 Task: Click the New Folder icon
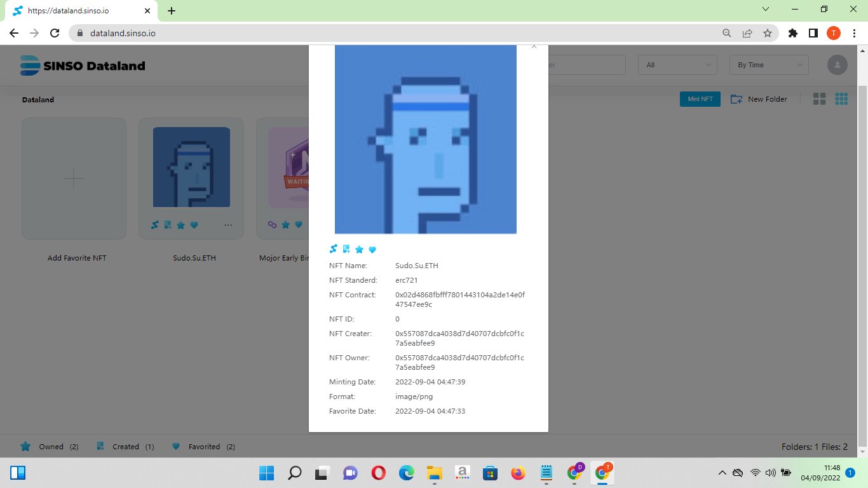tap(736, 99)
